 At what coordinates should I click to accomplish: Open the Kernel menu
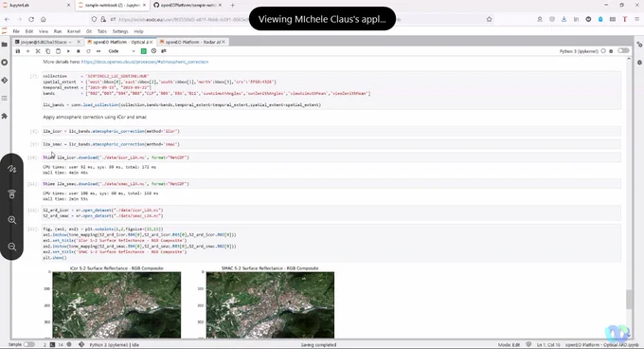pyautogui.click(x=74, y=31)
